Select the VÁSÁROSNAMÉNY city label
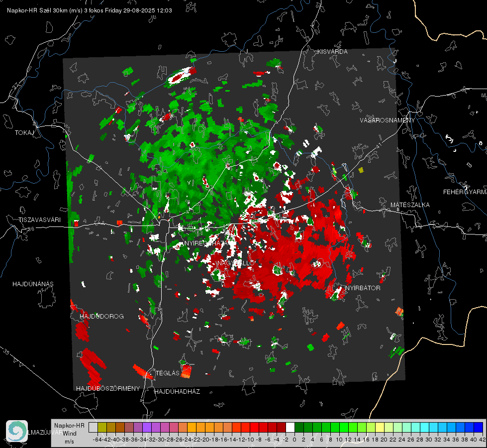Screen dimensions: 487x448 click(x=388, y=120)
